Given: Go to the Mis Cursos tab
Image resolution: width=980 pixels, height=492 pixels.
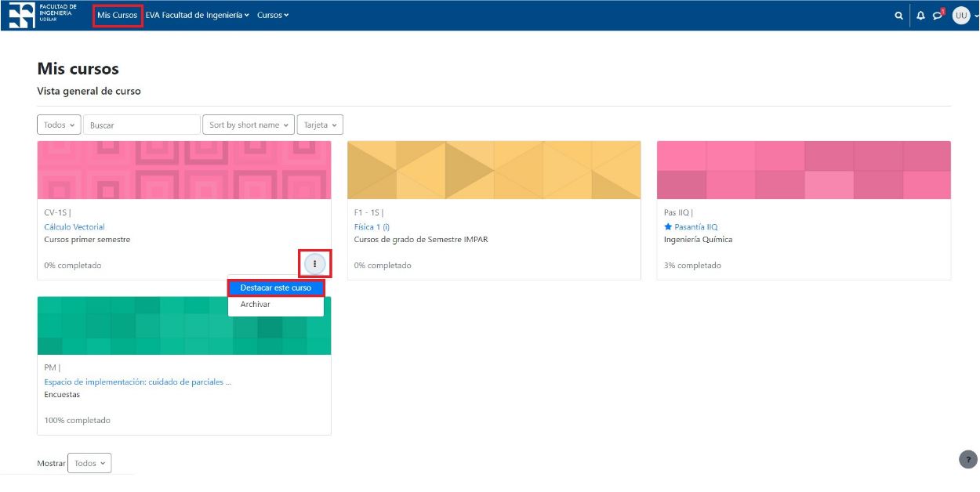Looking at the screenshot, I should click(x=118, y=15).
